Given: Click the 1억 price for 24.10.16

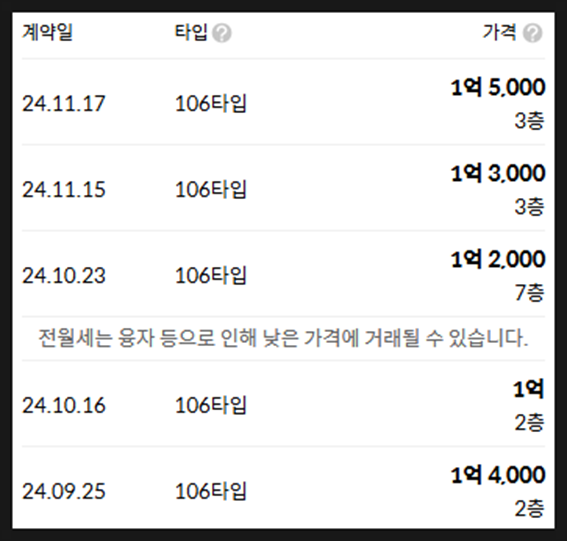Looking at the screenshot, I should tap(529, 389).
